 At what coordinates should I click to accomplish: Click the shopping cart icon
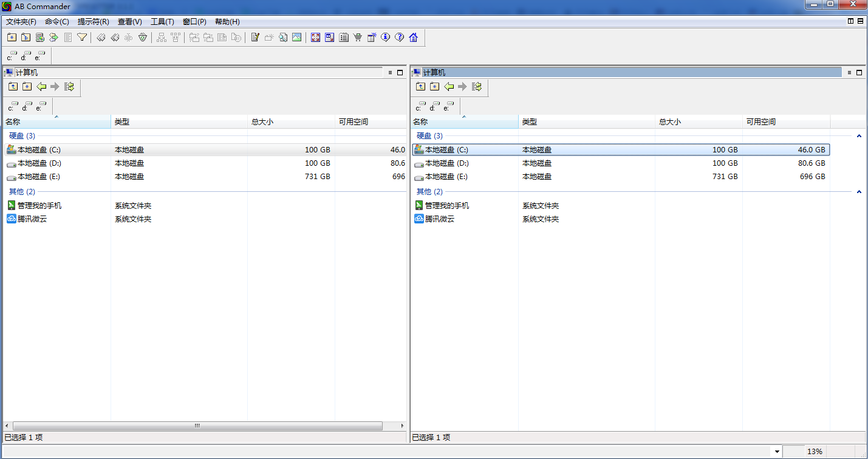358,37
